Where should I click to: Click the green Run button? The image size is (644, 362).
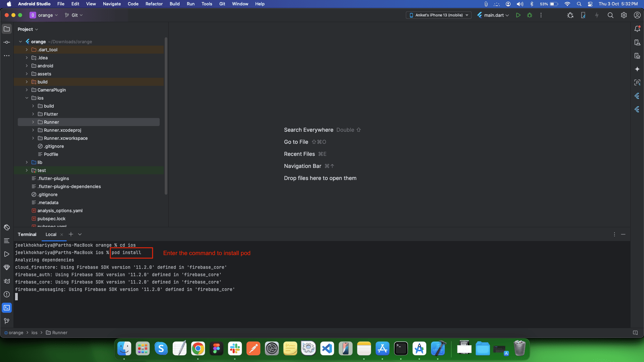pyautogui.click(x=518, y=15)
